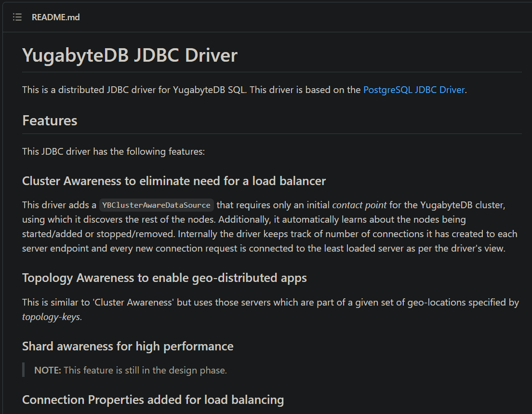The width and height of the screenshot is (532, 414).
Task: Click 'This feature is still in the design phase' text
Action: tap(145, 370)
